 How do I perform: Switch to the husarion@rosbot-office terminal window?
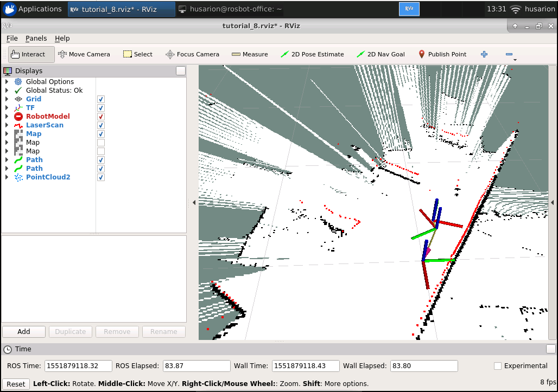(x=230, y=9)
